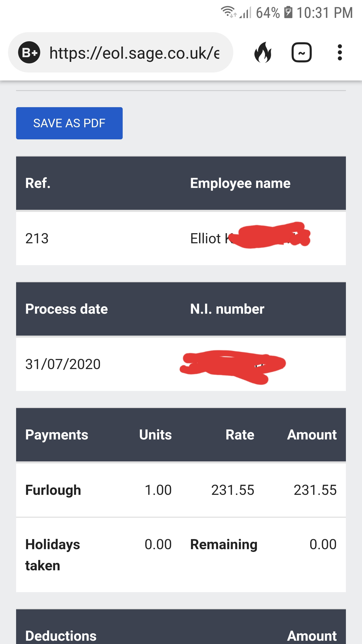Tap the Wi-Fi status icon
Image resolution: width=362 pixels, height=644 pixels.
228,12
